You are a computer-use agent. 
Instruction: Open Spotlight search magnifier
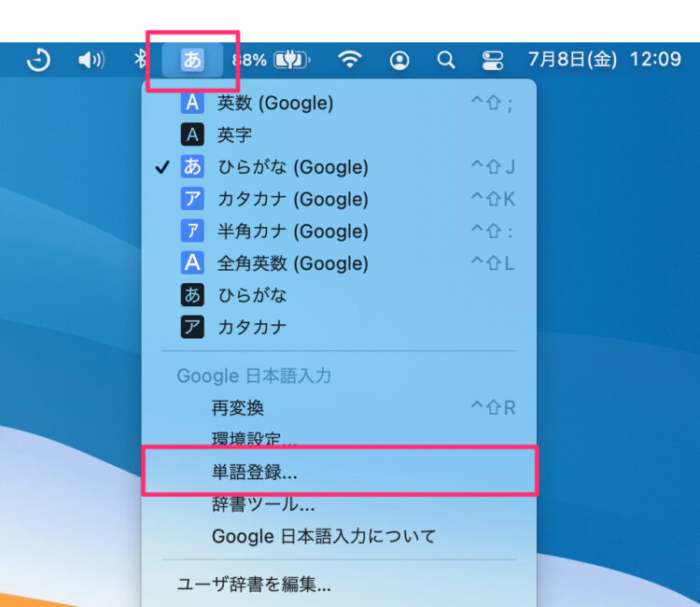tap(445, 60)
